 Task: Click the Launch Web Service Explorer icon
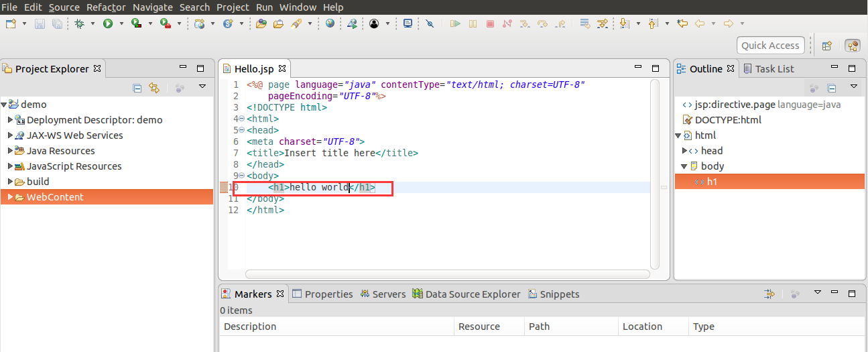point(352,23)
